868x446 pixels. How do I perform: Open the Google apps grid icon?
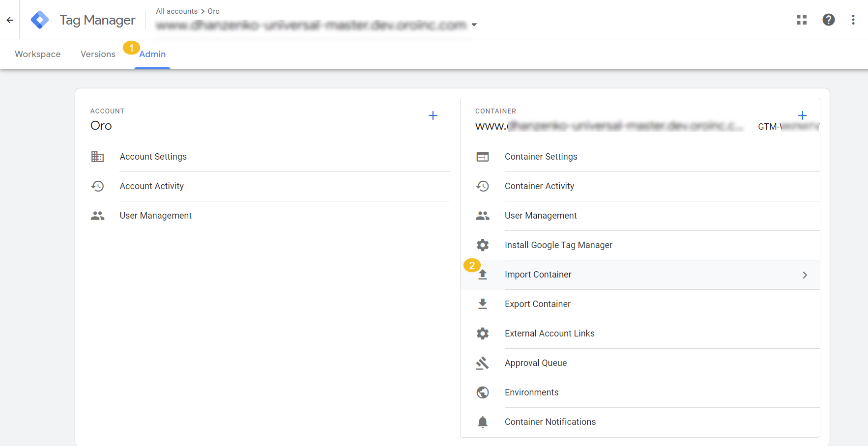802,20
